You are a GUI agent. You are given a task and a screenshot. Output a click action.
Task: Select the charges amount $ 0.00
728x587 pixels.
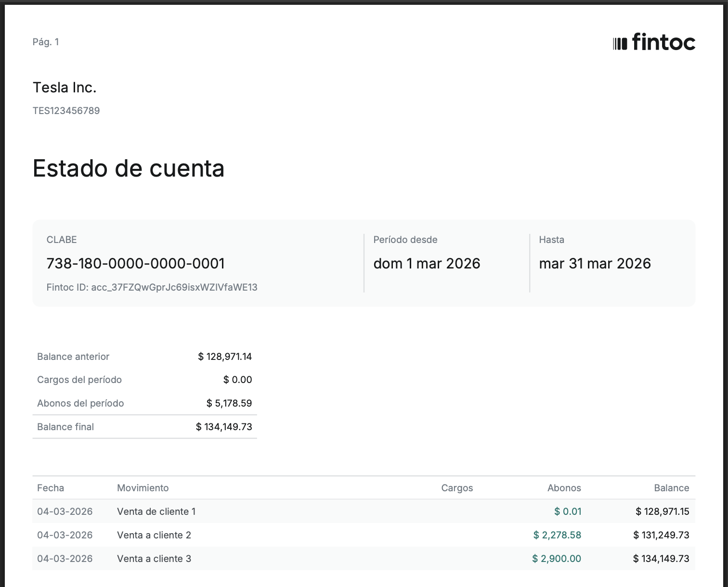(238, 380)
